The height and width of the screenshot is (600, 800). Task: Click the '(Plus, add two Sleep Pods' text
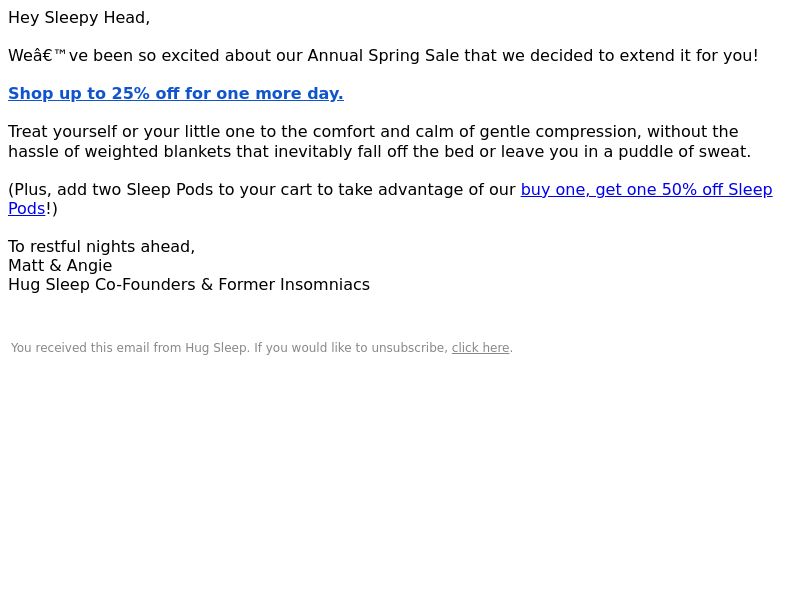click(111, 189)
